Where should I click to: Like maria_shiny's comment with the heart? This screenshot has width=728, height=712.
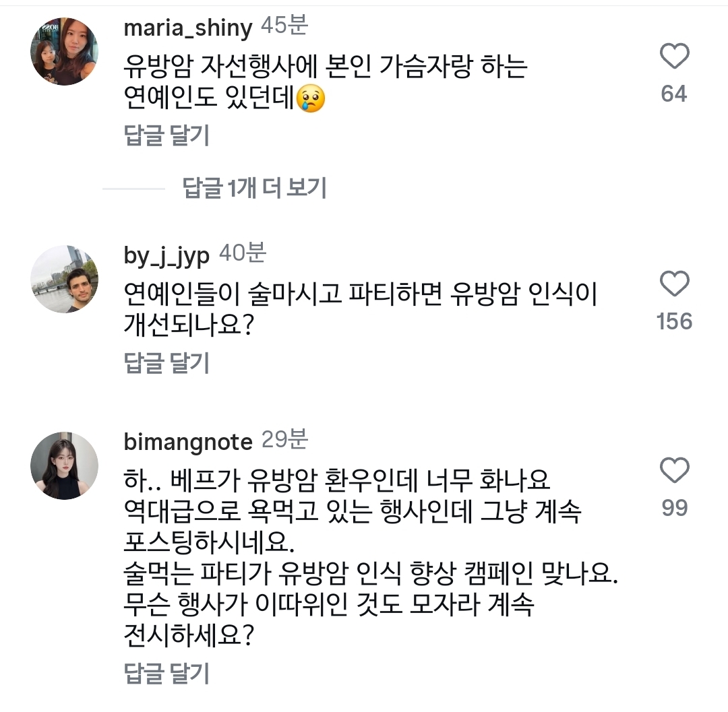point(673,57)
